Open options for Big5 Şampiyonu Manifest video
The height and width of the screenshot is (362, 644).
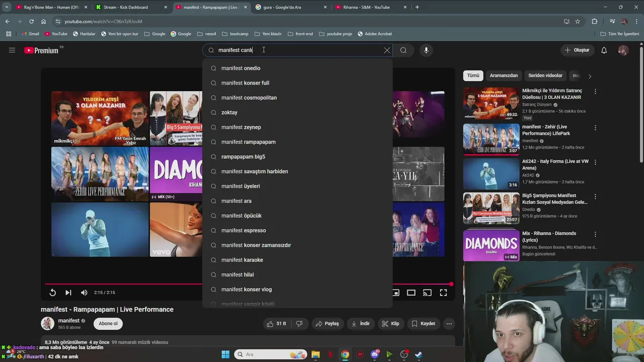pos(595,197)
